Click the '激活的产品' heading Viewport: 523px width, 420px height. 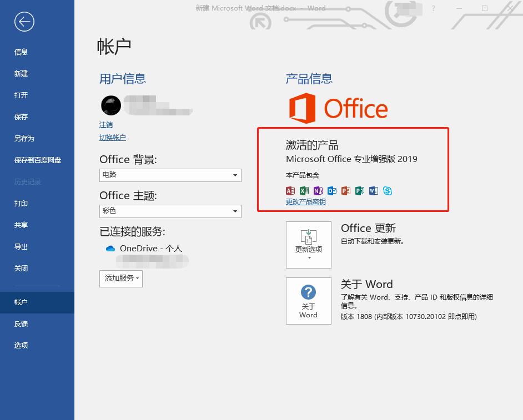[312, 145]
